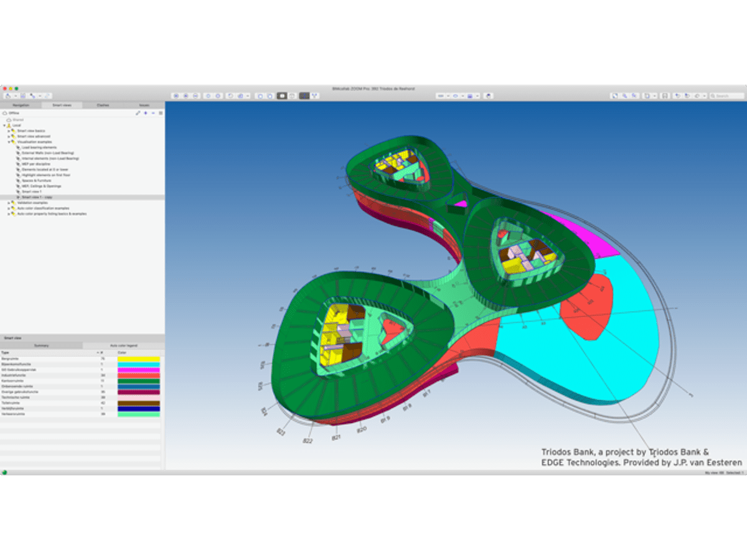Open the Clashes tab

pos(103,105)
